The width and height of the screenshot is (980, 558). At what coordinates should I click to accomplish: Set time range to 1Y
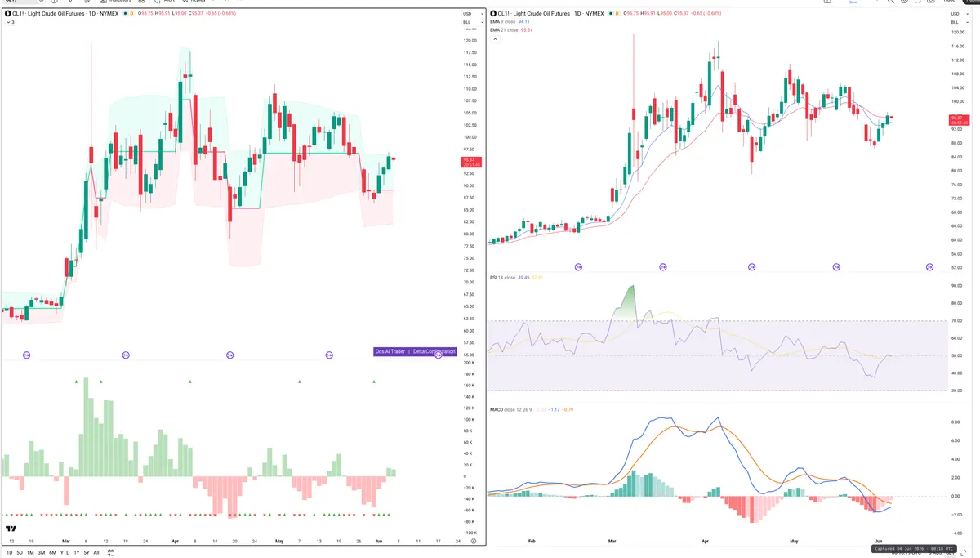point(77,553)
